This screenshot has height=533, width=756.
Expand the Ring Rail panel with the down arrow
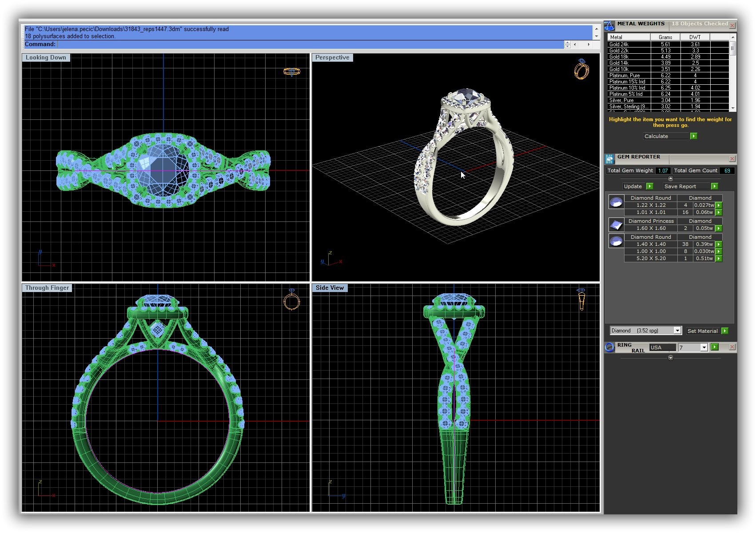pyautogui.click(x=670, y=358)
